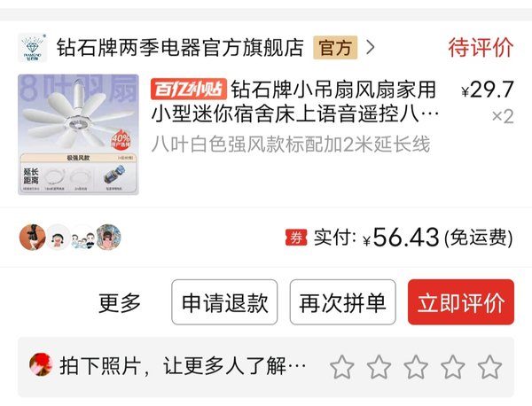
Task: Tap the red 券 coupon icon
Action: point(296,238)
